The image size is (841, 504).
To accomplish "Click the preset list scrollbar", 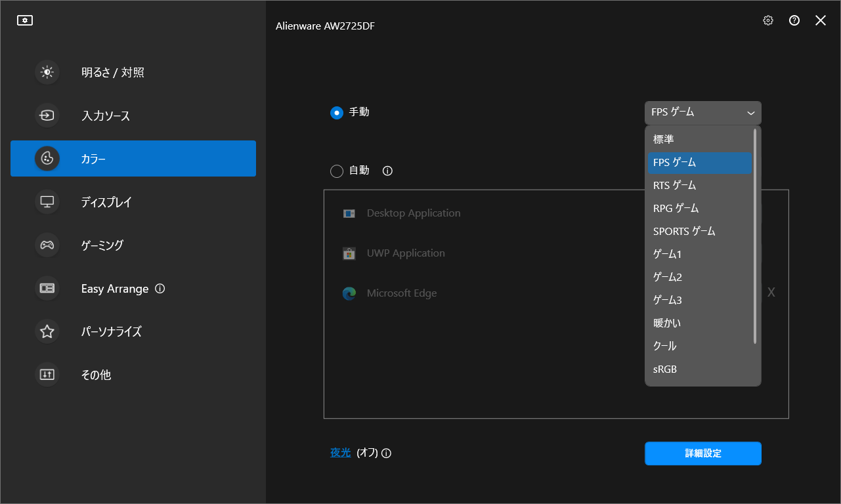I will [x=755, y=236].
